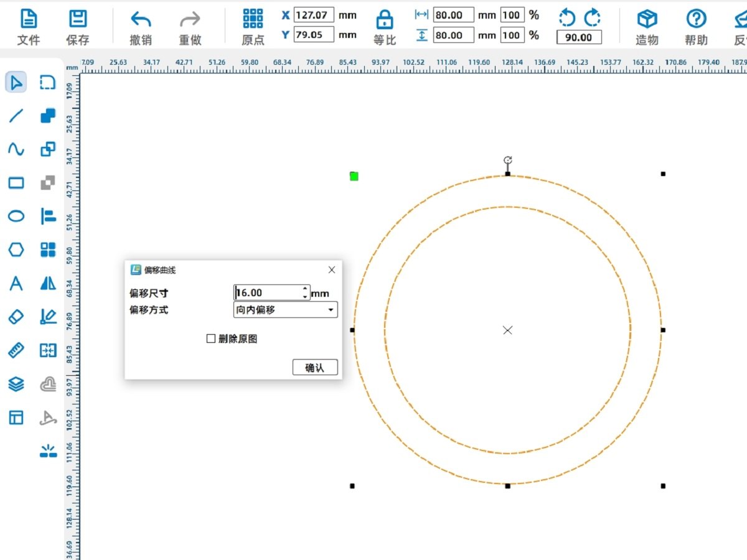
Task: Open the ruler measure tool
Action: pyautogui.click(x=16, y=350)
